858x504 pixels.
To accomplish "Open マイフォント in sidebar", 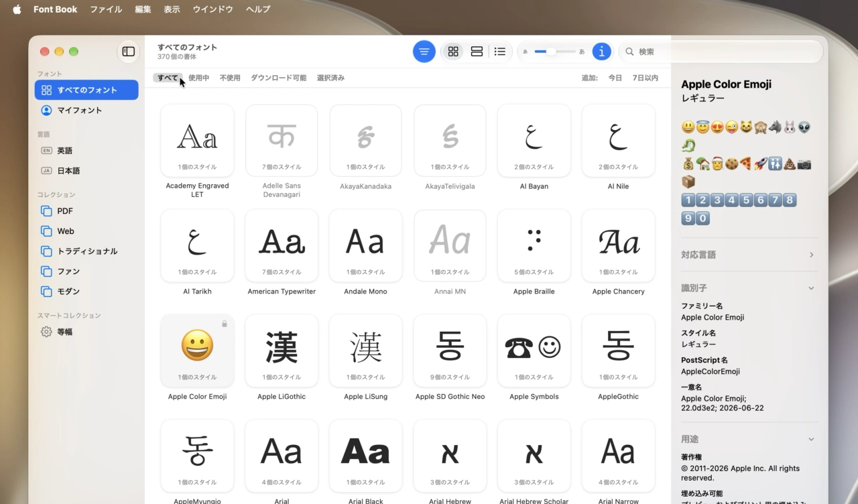I will [x=86, y=110].
